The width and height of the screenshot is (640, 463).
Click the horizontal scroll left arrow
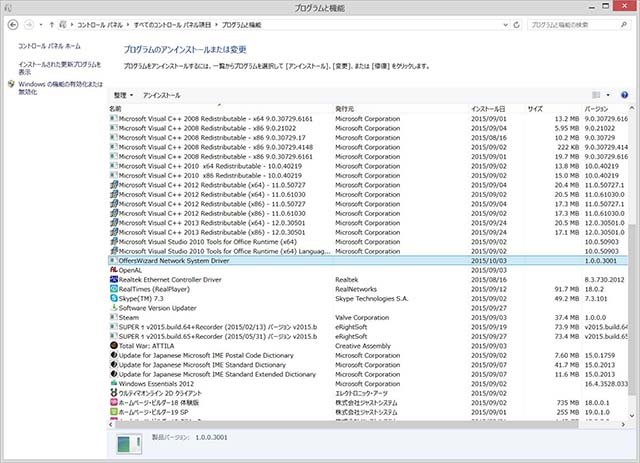pyautogui.click(x=111, y=425)
